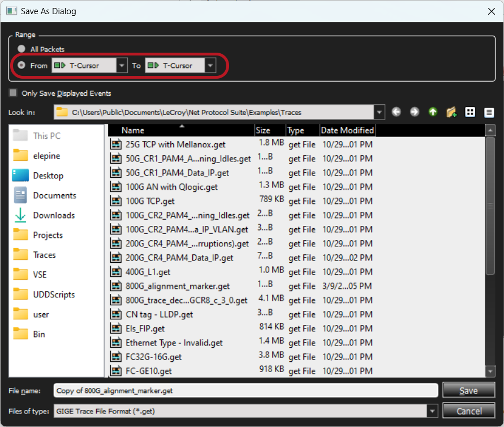Sort files by Date Modified column

[347, 130]
